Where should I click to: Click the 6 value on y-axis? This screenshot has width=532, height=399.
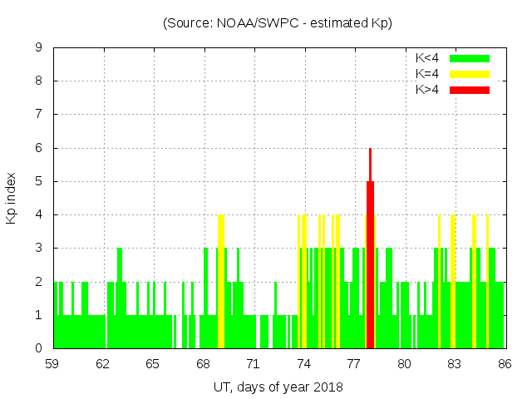38,148
